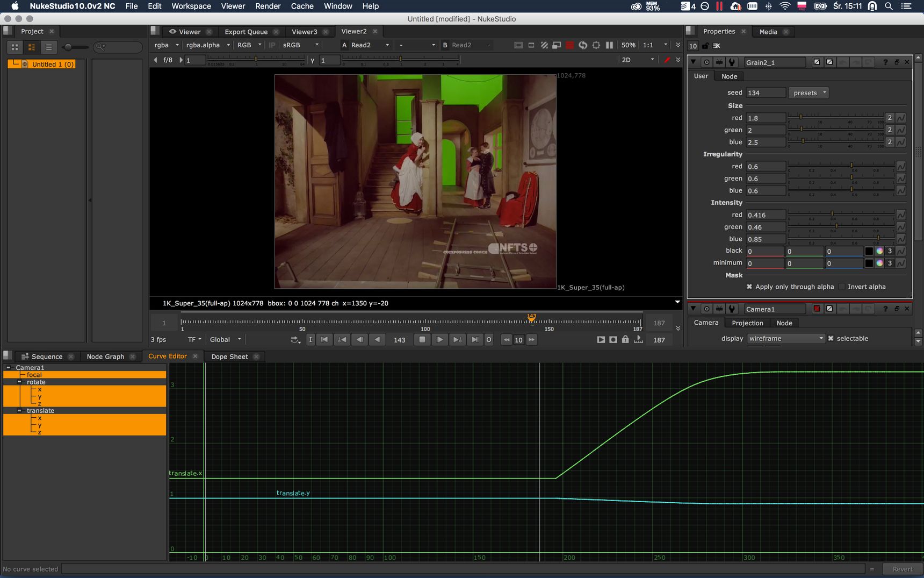Open color wheel picker for minimum row

click(x=879, y=263)
